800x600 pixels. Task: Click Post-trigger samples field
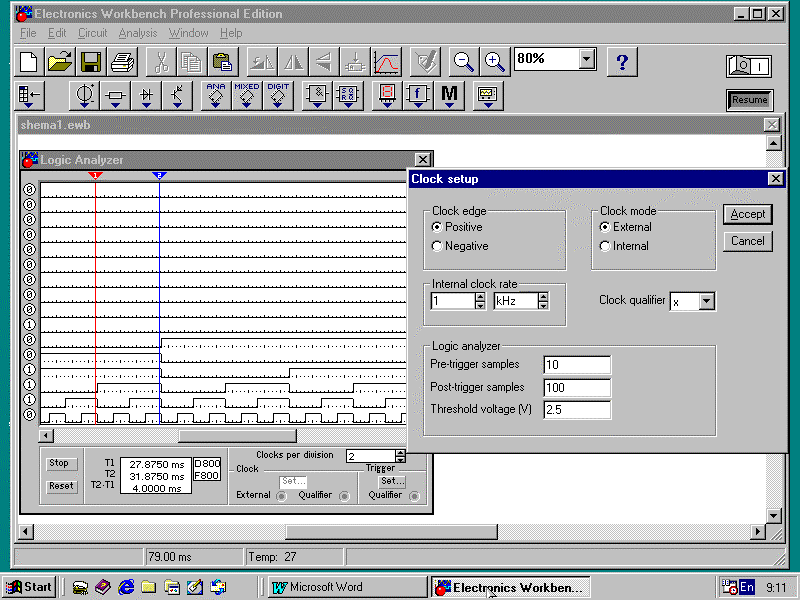(x=577, y=388)
